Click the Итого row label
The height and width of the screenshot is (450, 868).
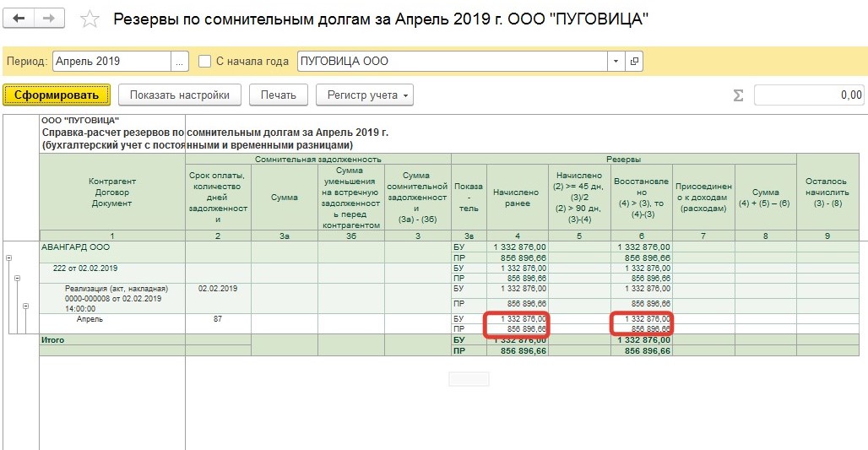coord(53,339)
